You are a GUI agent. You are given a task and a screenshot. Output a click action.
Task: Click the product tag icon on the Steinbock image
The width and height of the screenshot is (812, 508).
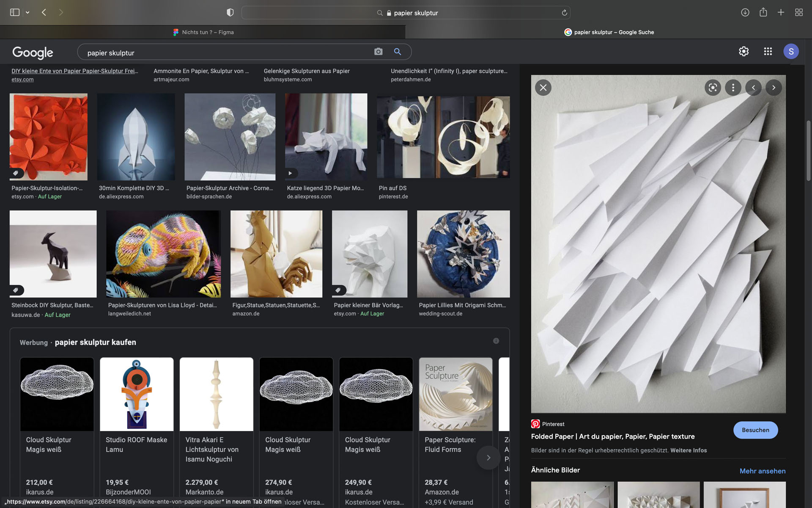16,290
